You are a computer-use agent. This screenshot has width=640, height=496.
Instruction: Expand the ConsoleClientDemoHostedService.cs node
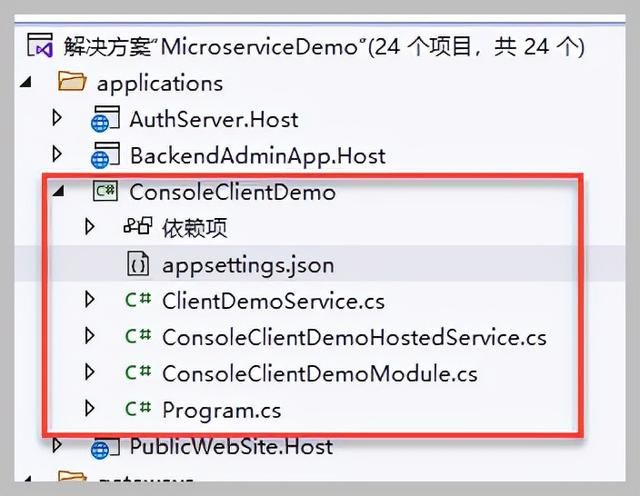pos(90,337)
